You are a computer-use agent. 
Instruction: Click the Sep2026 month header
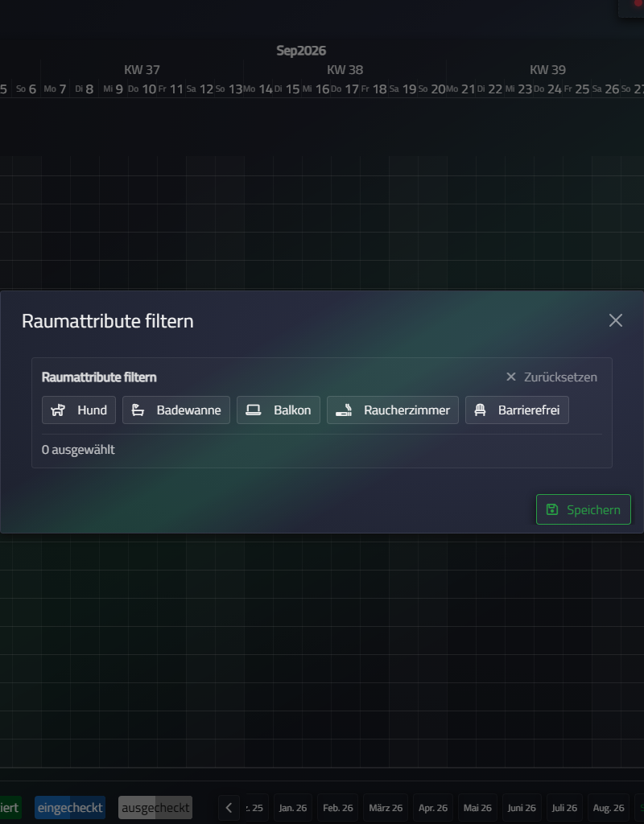point(301,51)
